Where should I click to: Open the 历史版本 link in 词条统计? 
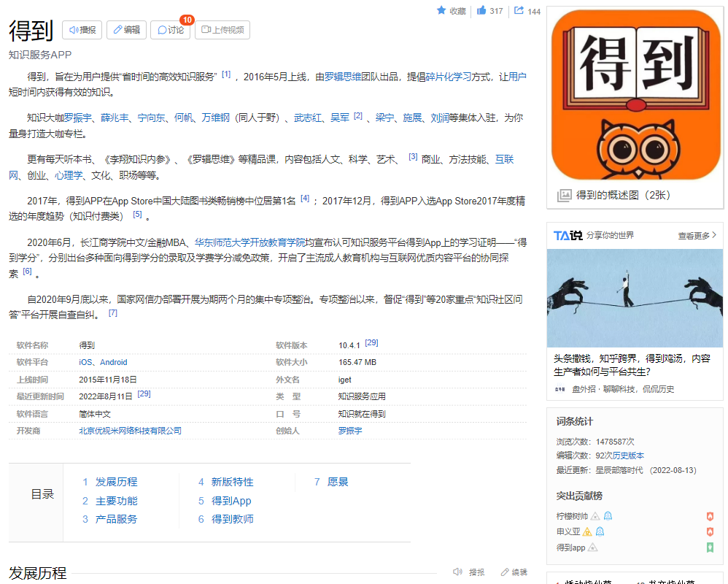628,456
